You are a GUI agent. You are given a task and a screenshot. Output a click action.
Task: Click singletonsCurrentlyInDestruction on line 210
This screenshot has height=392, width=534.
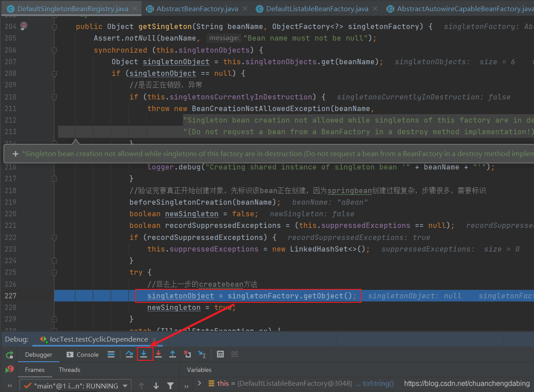click(x=241, y=97)
